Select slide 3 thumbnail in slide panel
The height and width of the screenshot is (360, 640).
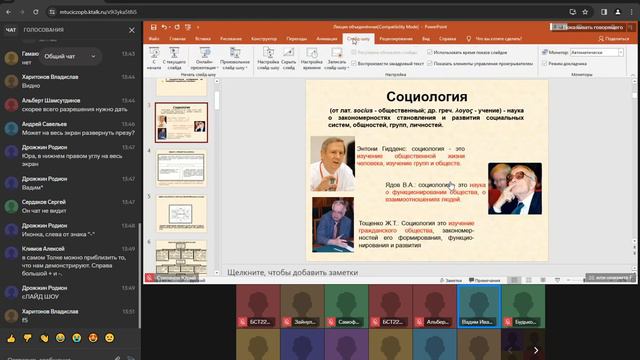[181, 122]
